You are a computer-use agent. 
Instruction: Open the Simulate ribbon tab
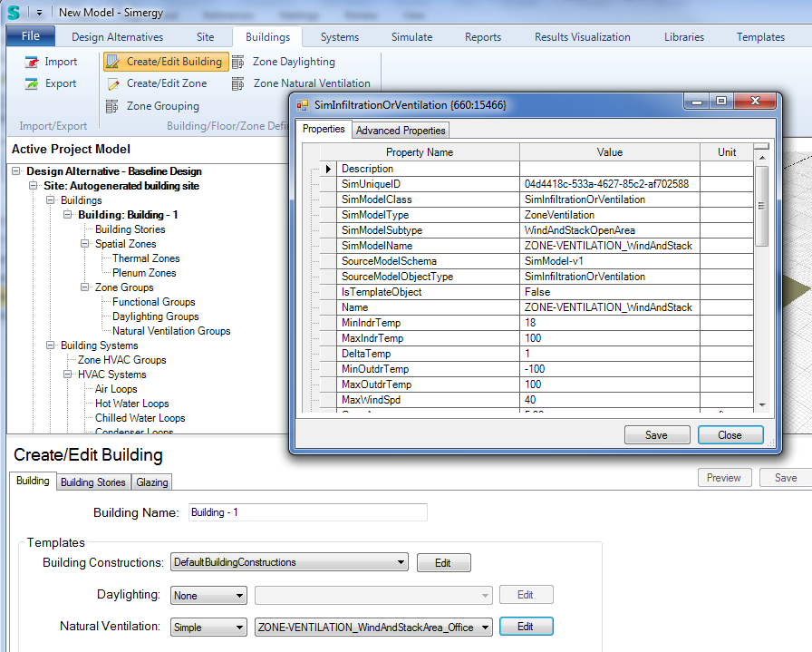click(x=411, y=37)
